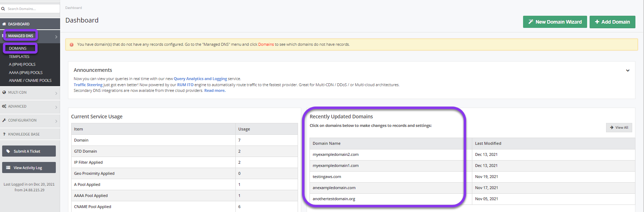Click the View All button
644x212 pixels.
pos(619,128)
